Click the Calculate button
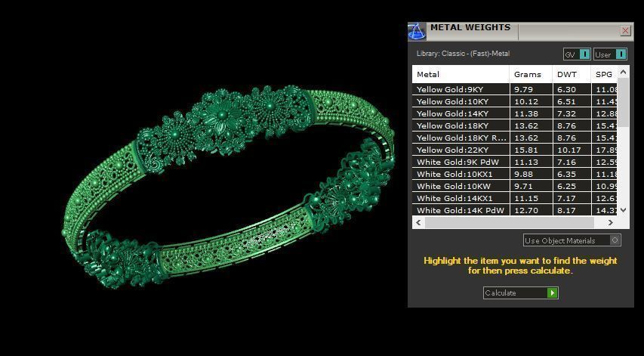Image resolution: width=644 pixels, height=356 pixels. pos(521,293)
